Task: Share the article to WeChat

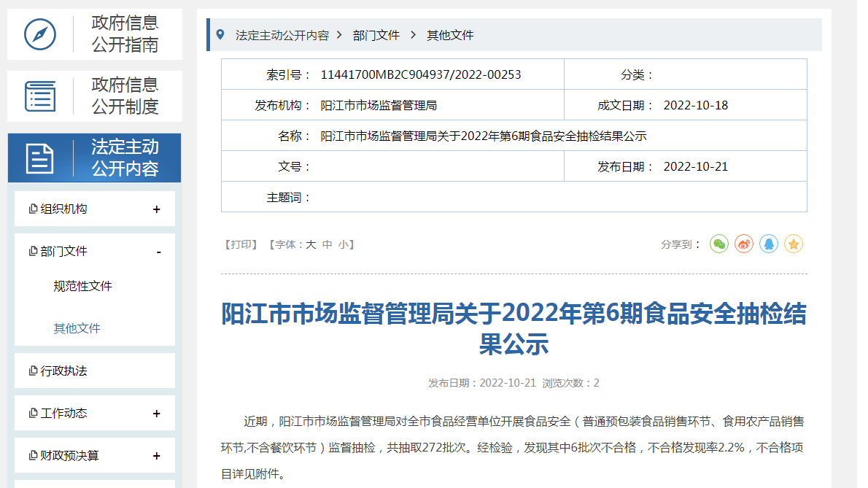Action: (x=719, y=244)
